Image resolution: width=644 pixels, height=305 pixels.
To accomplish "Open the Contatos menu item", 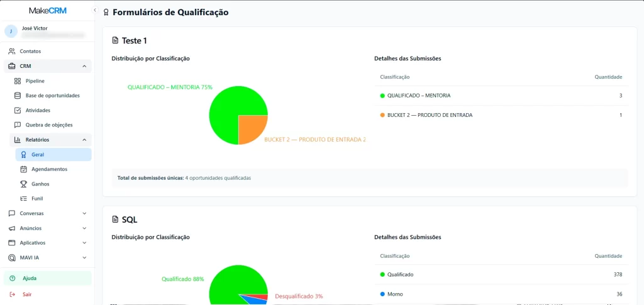I will (x=30, y=51).
